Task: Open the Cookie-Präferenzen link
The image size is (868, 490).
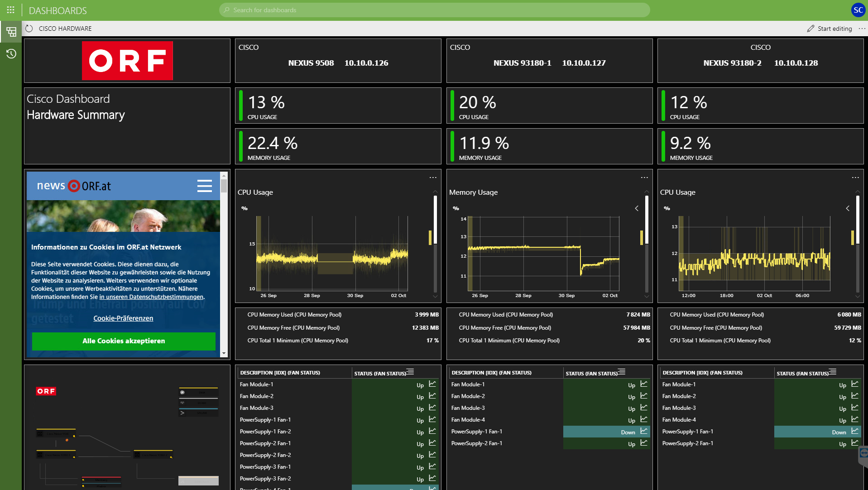Action: [x=123, y=318]
